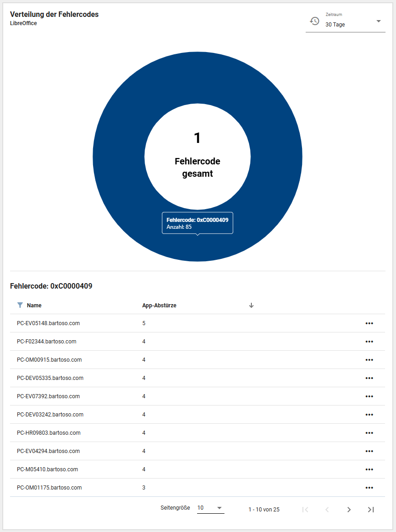The height and width of the screenshot is (532, 396).
Task: Click the Zeitraum dropdown arrow
Action: pyautogui.click(x=378, y=21)
